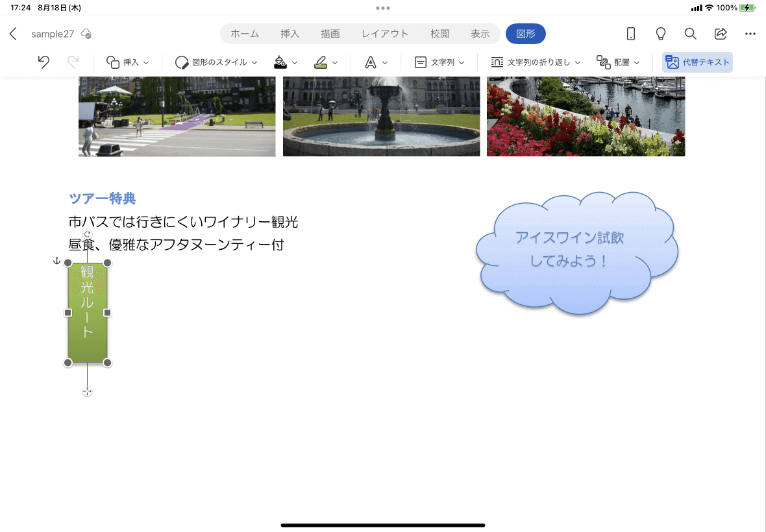The width and height of the screenshot is (766, 532).
Task: Expand 文字列の折り返し dropdown arrow
Action: pos(578,62)
